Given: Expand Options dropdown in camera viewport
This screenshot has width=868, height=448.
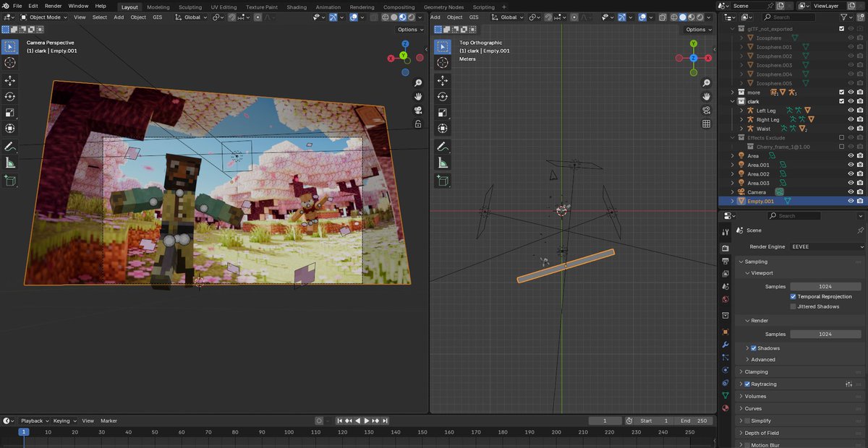Looking at the screenshot, I should 410,30.
